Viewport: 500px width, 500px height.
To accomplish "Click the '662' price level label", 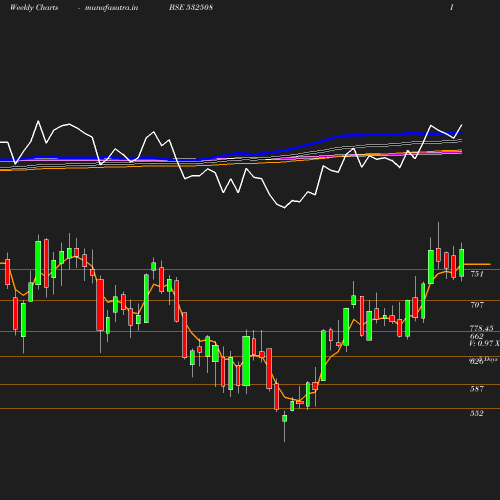I will (x=477, y=336).
